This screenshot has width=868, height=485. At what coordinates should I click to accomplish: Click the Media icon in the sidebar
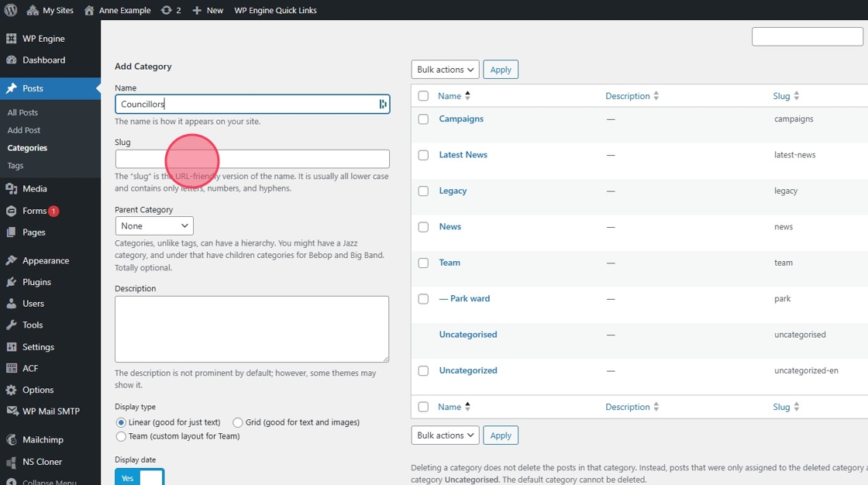12,189
